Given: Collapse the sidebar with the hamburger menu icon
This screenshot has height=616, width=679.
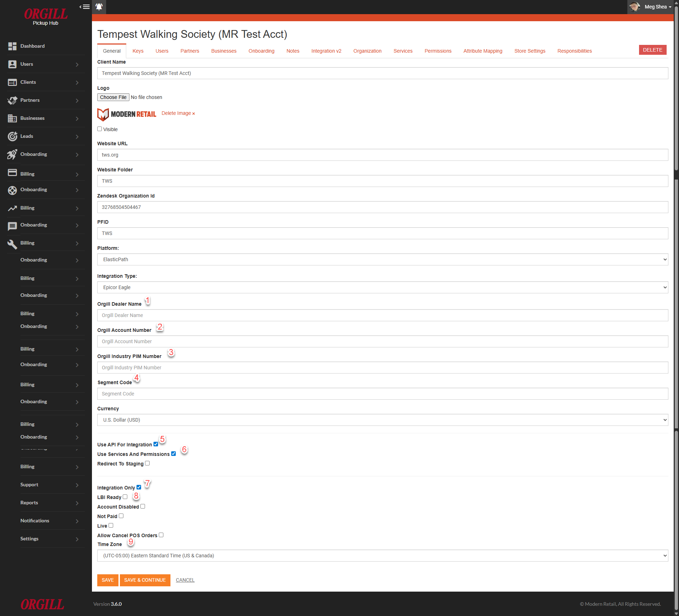Looking at the screenshot, I should click(85, 7).
